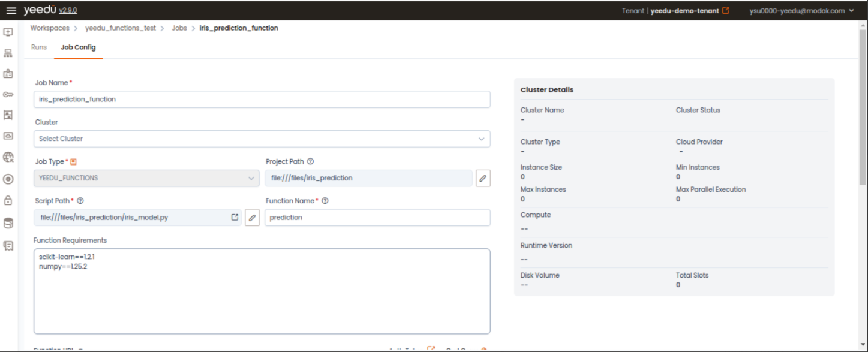
Task: Focus the Function Name field
Action: point(377,218)
